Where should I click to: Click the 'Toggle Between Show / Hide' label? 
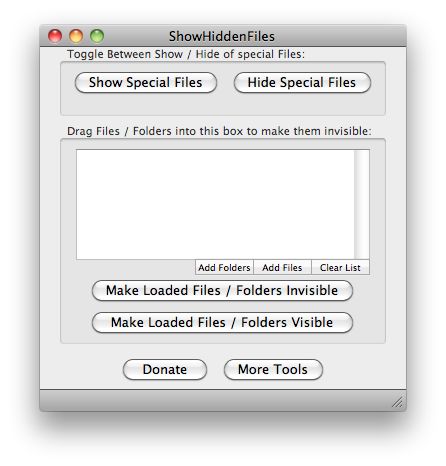[186, 54]
